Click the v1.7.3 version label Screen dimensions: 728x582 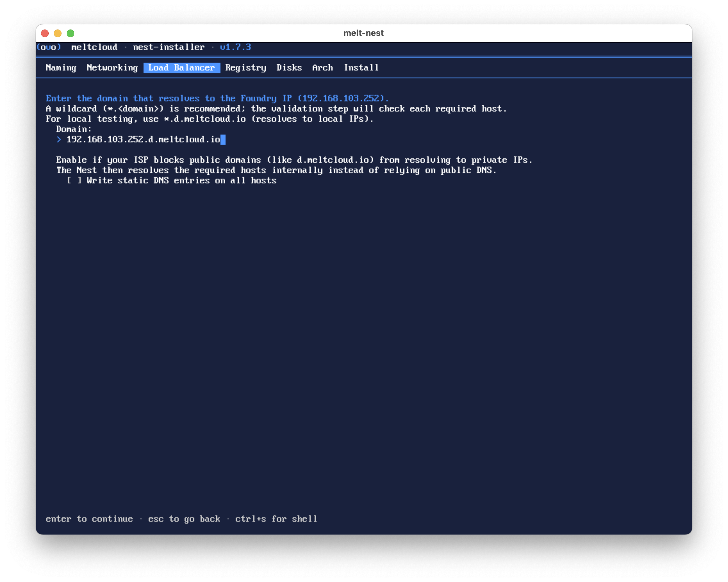(236, 47)
